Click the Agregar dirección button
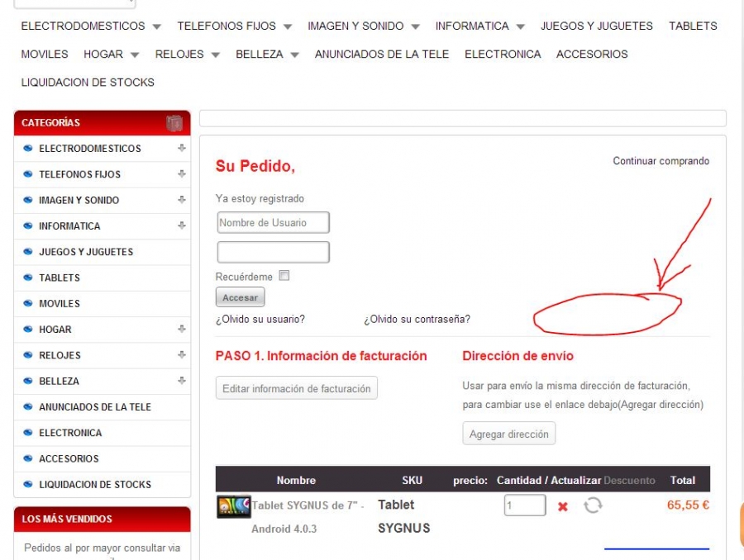744x560 pixels. click(x=508, y=434)
